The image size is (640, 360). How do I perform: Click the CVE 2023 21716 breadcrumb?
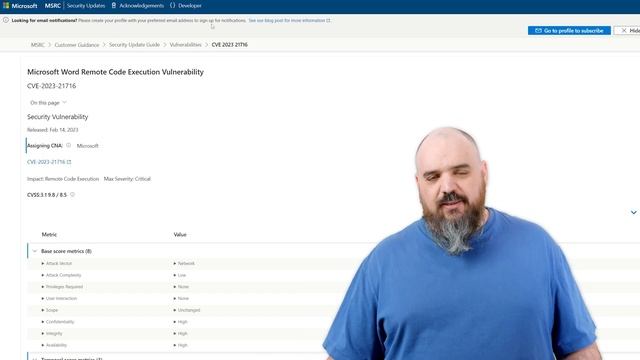[x=229, y=45]
